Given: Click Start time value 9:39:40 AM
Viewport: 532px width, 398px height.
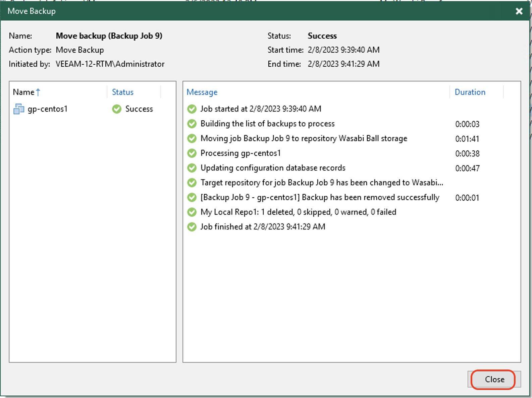Looking at the screenshot, I should [x=344, y=50].
